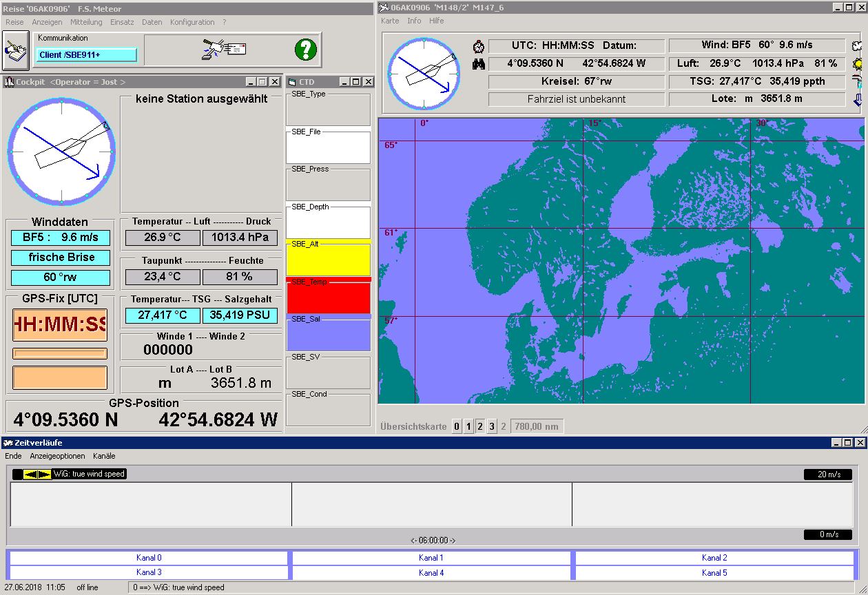Select overview map level 0
868x595 pixels.
coord(457,427)
